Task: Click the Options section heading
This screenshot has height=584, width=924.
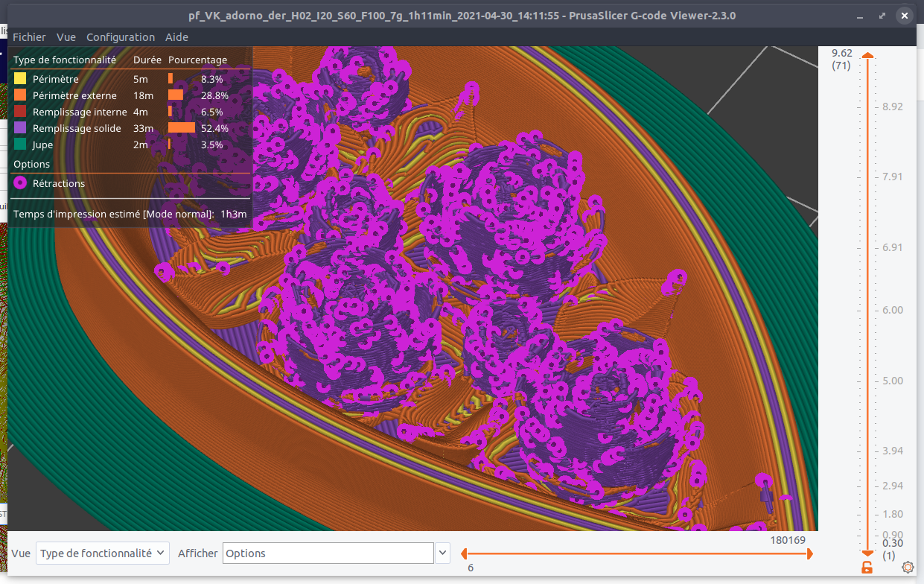Action: [32, 164]
